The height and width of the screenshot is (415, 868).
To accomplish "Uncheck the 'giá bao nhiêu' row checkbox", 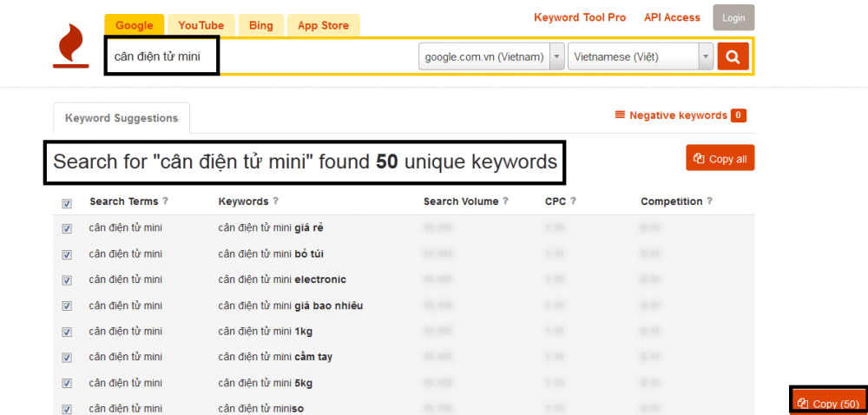I will click(67, 306).
